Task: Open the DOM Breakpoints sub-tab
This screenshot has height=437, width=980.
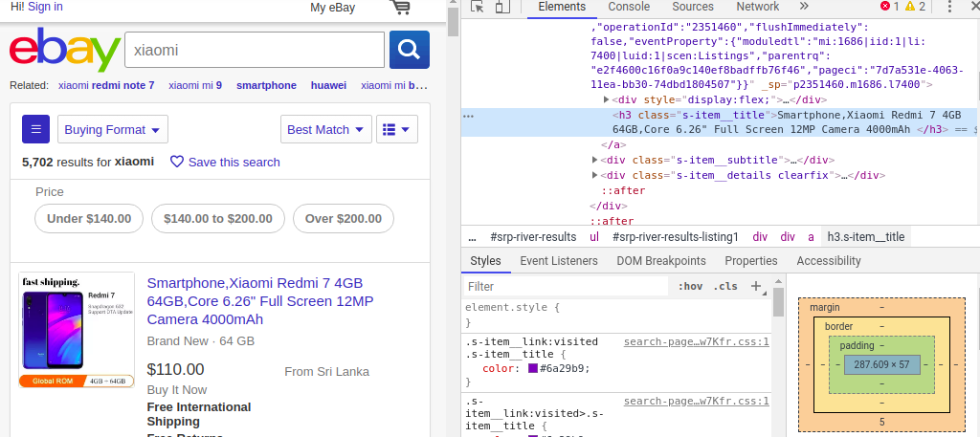Action: [x=661, y=261]
